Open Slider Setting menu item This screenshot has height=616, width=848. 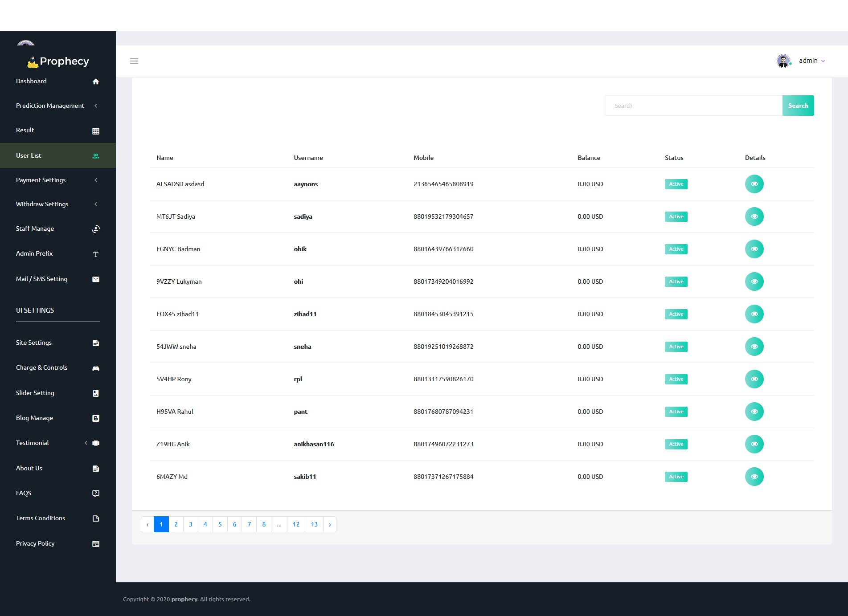click(x=58, y=393)
